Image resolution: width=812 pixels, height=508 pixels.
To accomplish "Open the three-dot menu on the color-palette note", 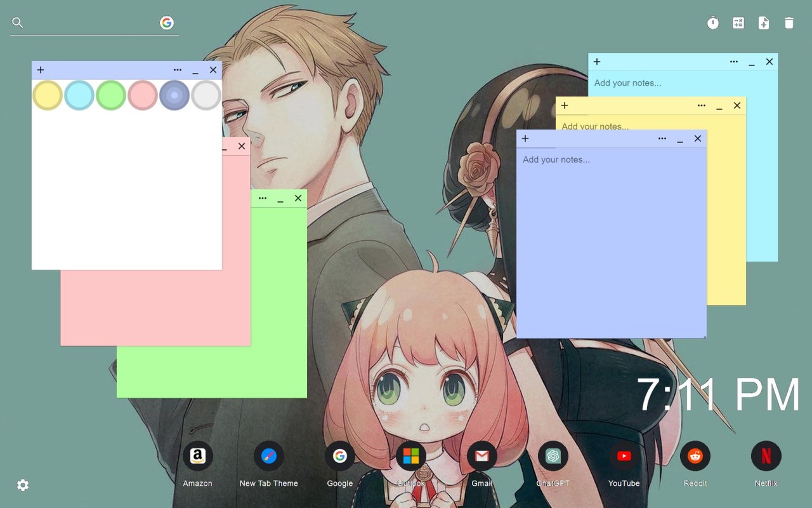I will (178, 70).
